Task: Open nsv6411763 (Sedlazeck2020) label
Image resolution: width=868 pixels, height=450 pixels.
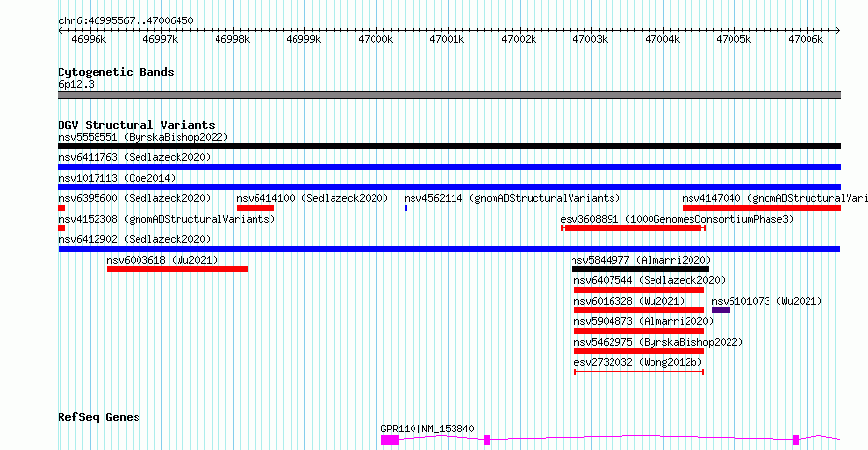Action: [135, 157]
